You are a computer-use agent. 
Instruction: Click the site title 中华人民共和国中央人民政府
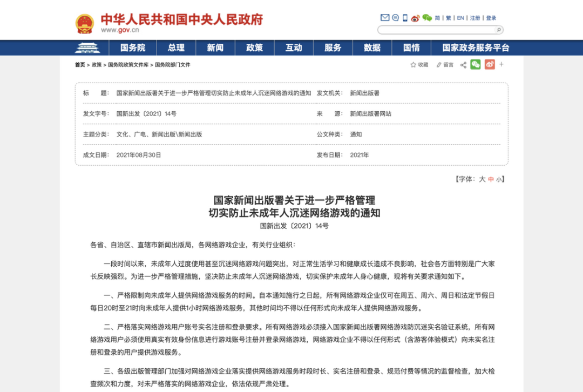[x=182, y=19]
